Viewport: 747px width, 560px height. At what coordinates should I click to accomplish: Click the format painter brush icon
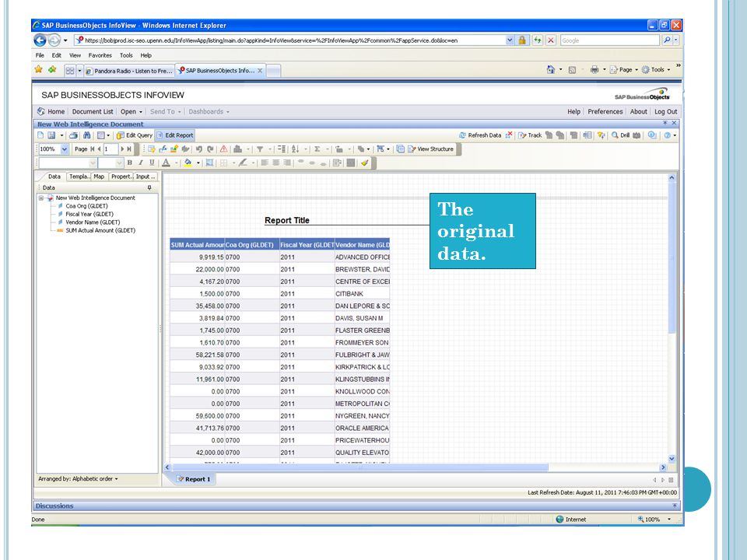click(x=365, y=163)
